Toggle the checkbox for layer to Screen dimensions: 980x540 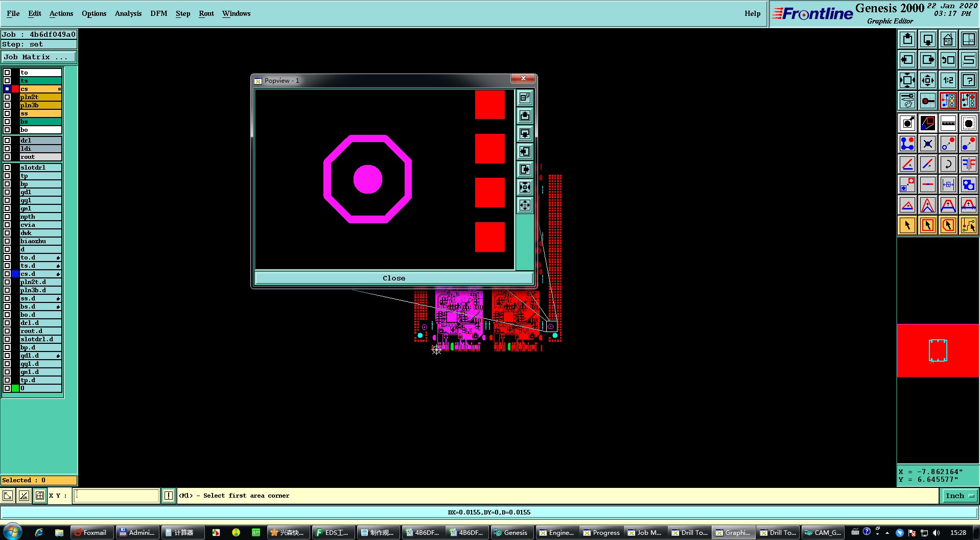[7, 73]
